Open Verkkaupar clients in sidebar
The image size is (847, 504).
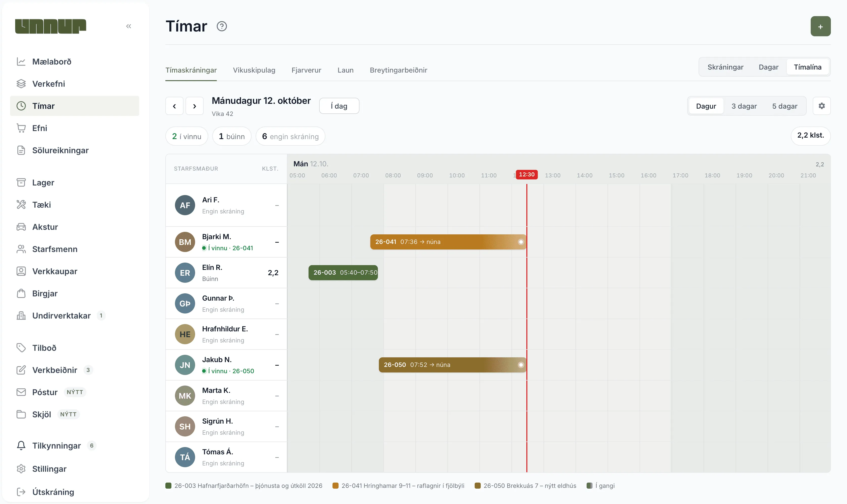pos(74,271)
